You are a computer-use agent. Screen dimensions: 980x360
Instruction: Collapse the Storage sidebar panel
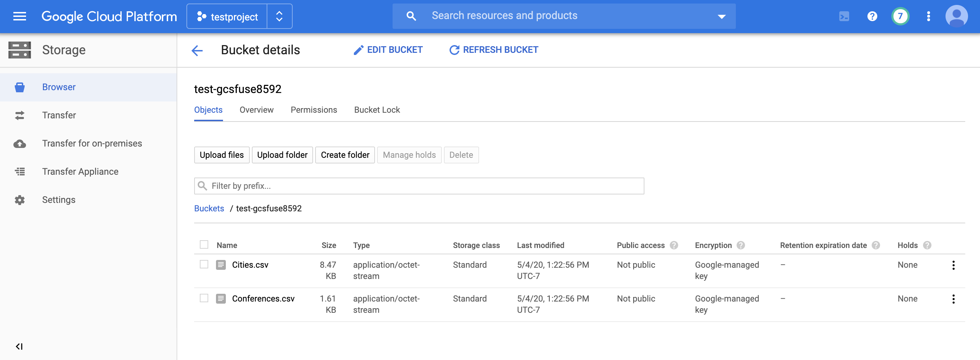click(19, 346)
